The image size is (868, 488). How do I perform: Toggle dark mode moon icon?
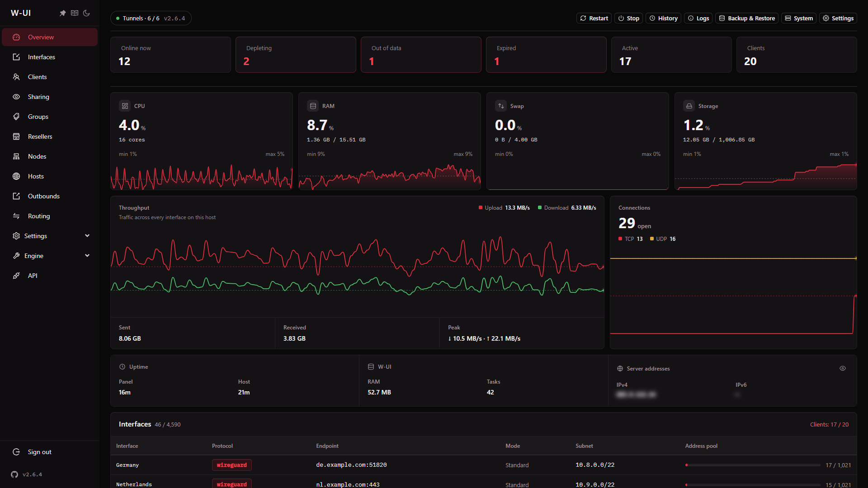click(86, 13)
